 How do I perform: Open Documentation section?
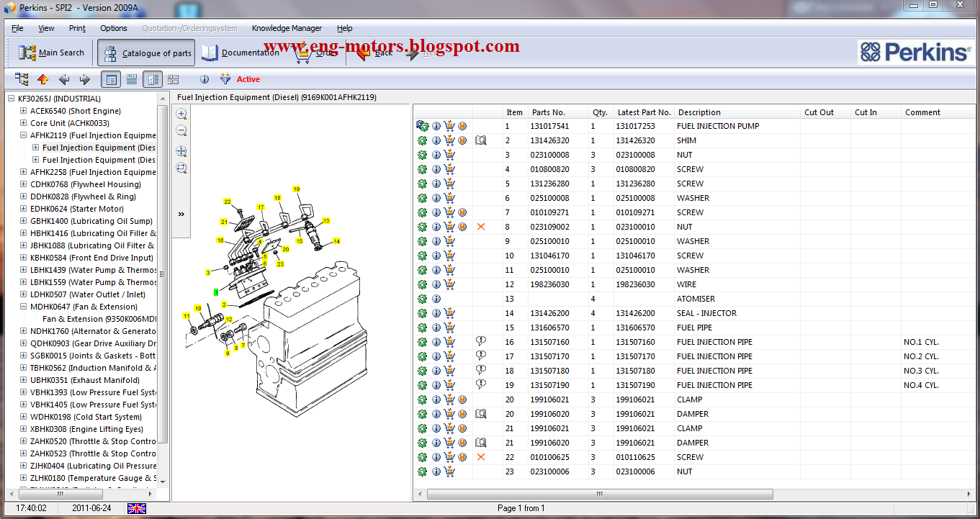pyautogui.click(x=241, y=53)
